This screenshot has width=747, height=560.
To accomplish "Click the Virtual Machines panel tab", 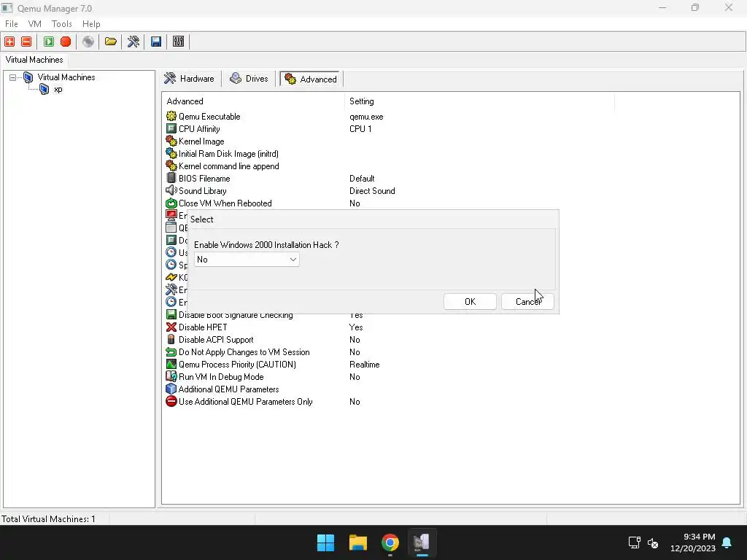I will coord(34,60).
